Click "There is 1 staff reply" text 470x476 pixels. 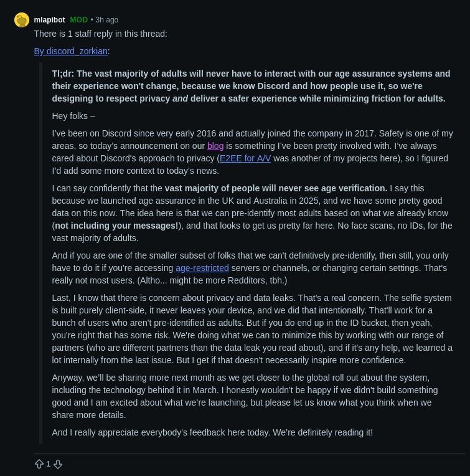point(100,34)
